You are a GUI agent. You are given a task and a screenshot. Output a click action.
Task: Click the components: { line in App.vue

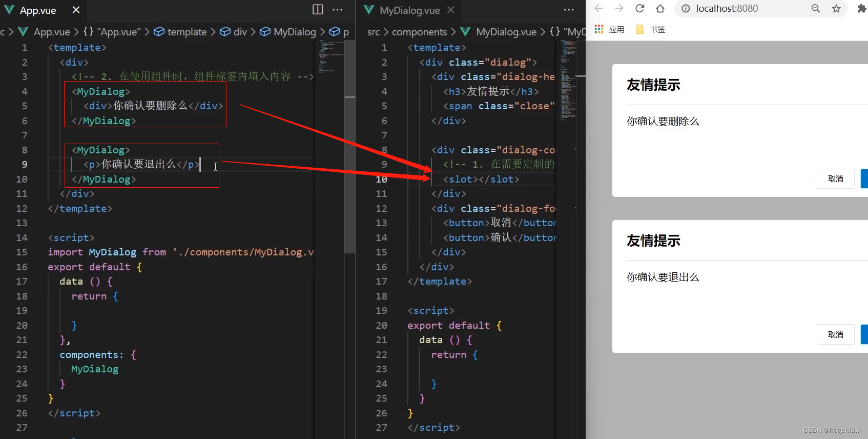click(x=97, y=355)
